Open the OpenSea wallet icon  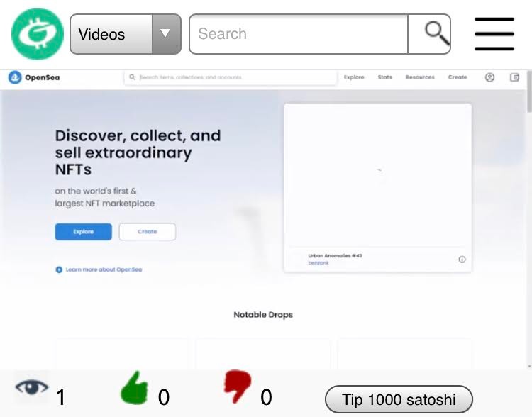point(514,77)
